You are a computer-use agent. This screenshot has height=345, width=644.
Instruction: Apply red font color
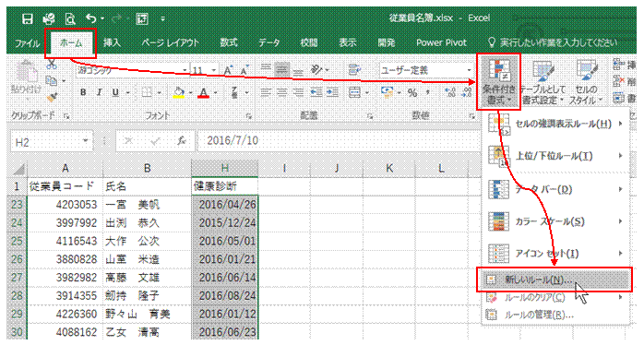(x=204, y=93)
